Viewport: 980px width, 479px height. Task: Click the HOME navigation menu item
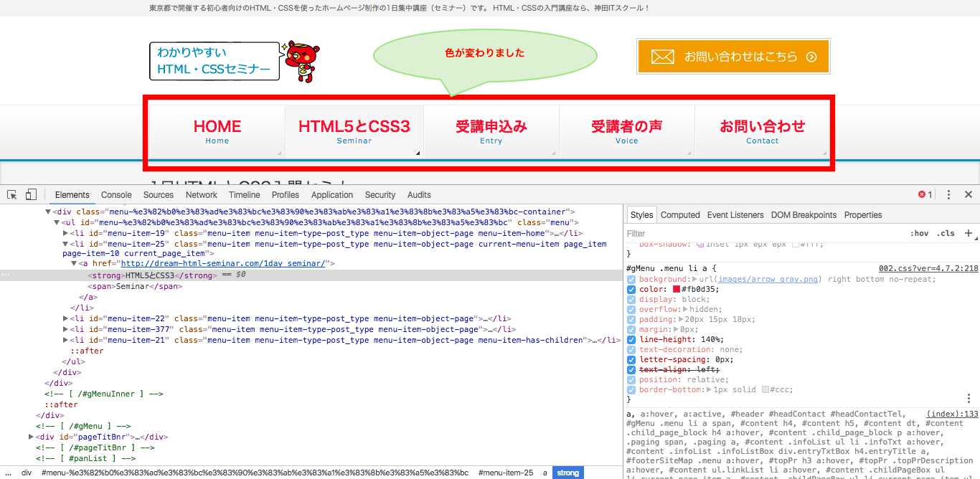pos(217,131)
